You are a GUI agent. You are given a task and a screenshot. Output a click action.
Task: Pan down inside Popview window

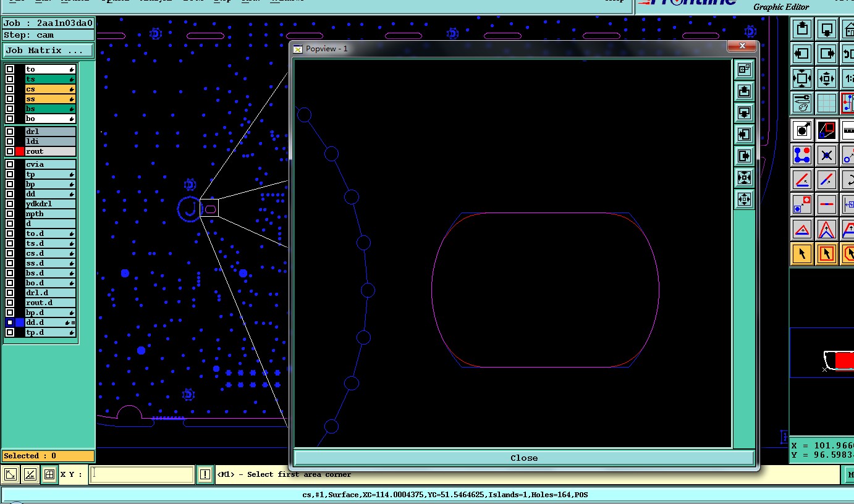(744, 113)
